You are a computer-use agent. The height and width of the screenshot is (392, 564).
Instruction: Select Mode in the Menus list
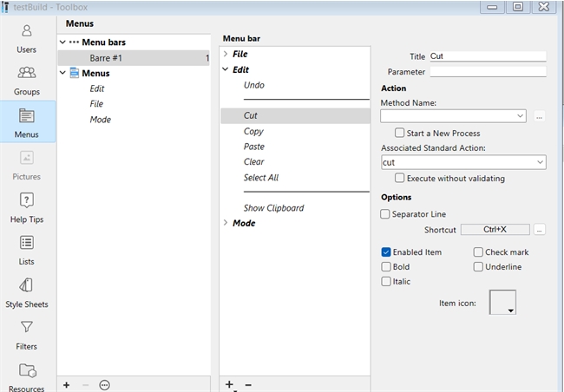click(x=101, y=120)
